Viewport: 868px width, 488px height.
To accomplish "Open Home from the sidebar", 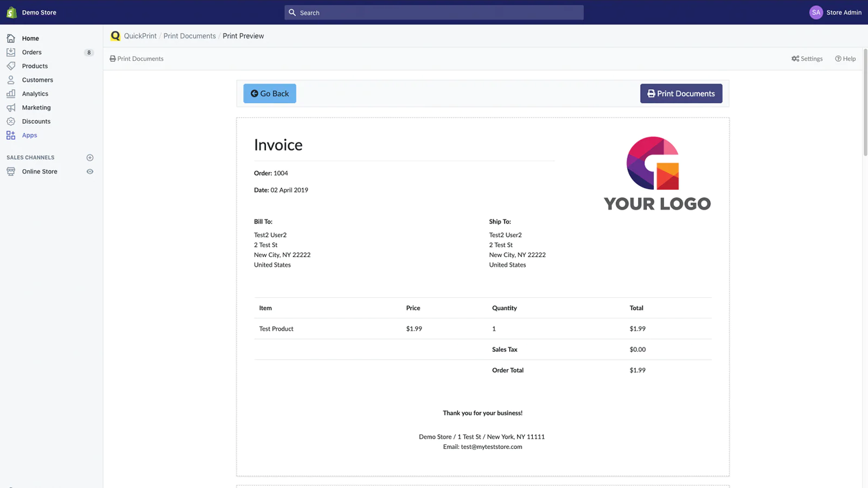I will click(30, 38).
